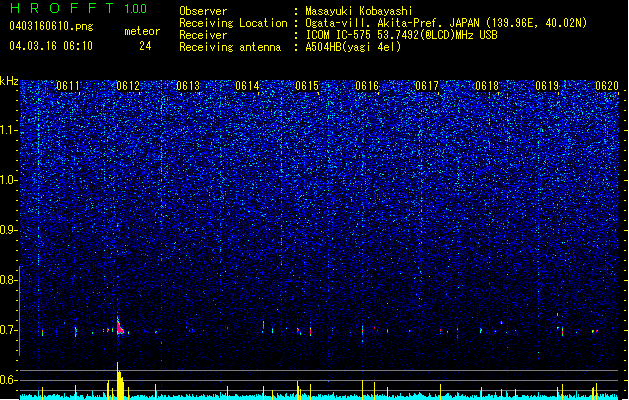Viewport: 629px width, 400px height.
Task: Click the 1.1 frequency axis label
Action: tap(9, 130)
